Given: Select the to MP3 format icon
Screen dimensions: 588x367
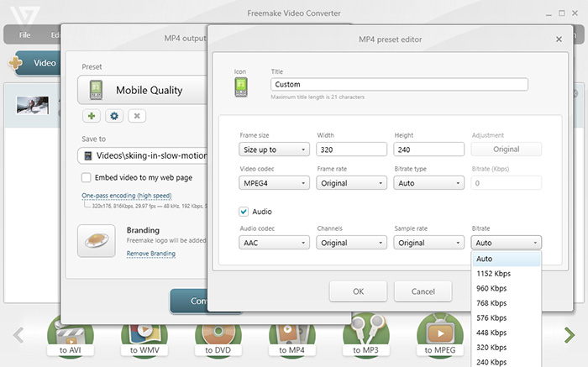Looking at the screenshot, I should [365, 336].
